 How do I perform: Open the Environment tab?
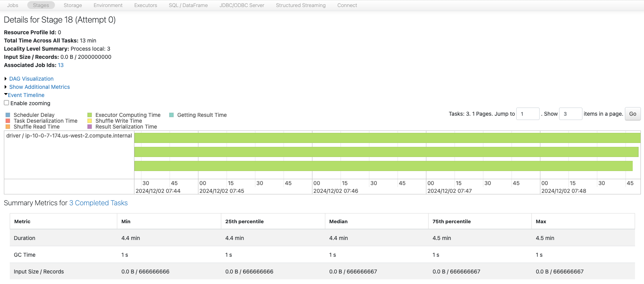[108, 5]
